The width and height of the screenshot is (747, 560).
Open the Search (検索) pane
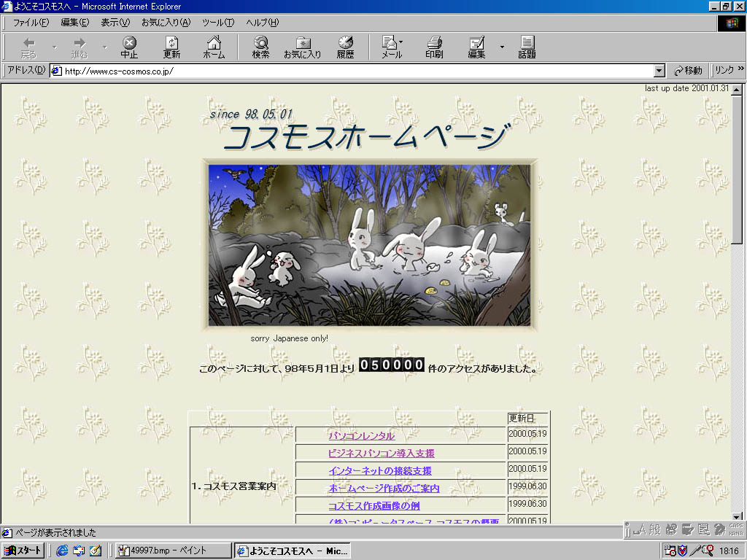click(260, 47)
